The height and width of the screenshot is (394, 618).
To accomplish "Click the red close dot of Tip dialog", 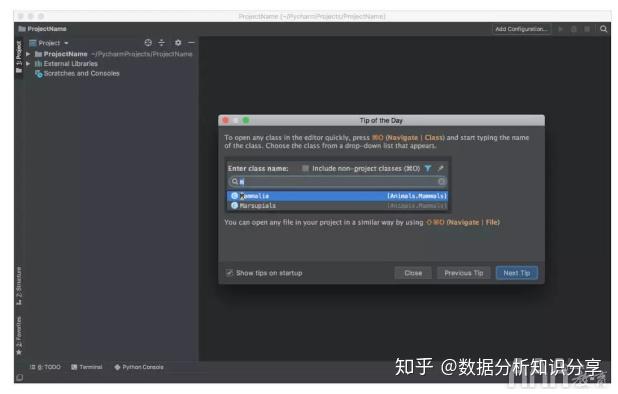I will [x=226, y=120].
